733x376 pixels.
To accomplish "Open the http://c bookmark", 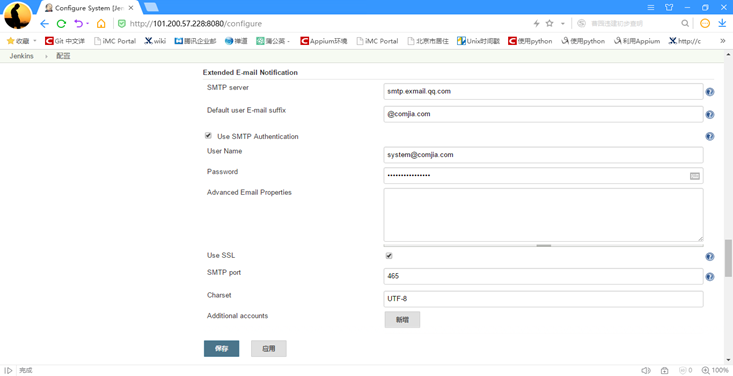I will [685, 41].
